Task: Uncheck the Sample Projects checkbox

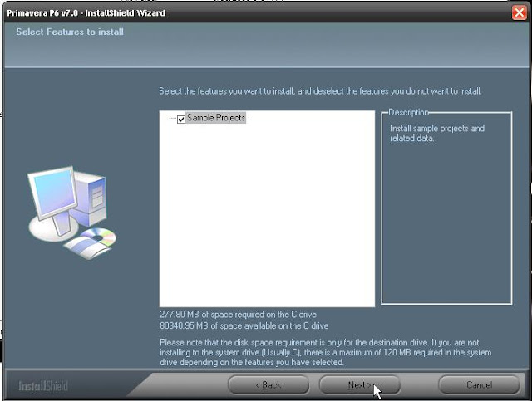Action: [181, 120]
